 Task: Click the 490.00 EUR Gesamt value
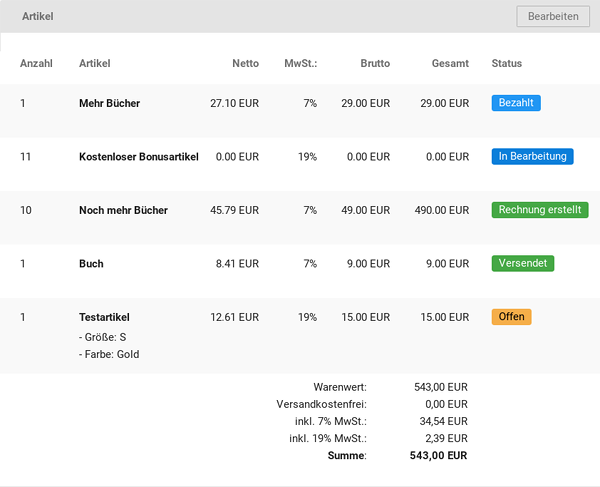click(x=442, y=210)
